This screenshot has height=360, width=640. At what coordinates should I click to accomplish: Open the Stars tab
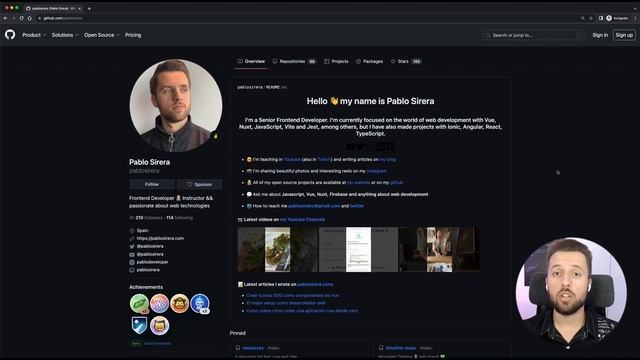tap(406, 61)
